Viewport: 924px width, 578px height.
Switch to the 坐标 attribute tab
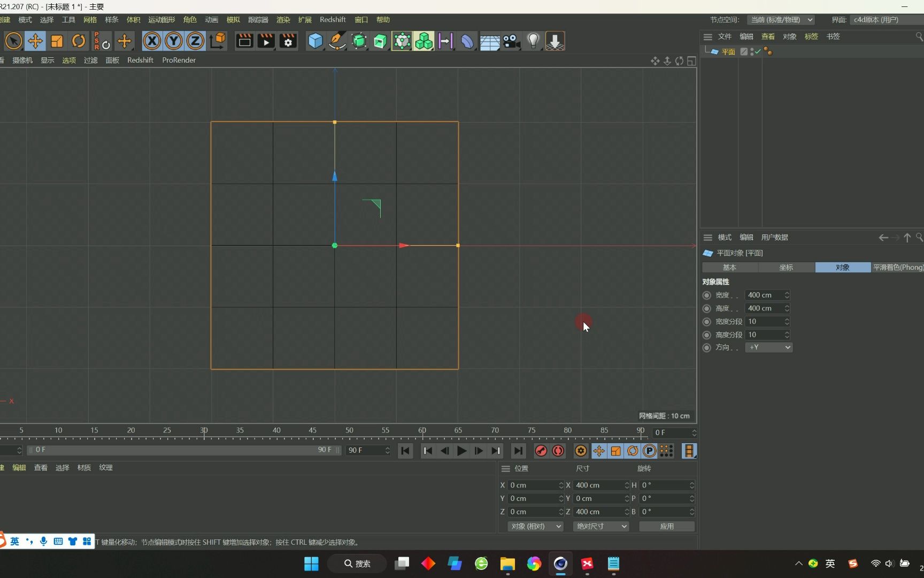(x=786, y=267)
